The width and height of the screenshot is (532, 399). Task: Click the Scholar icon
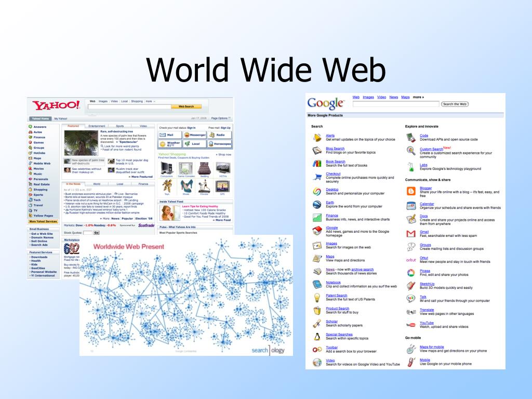point(317,323)
